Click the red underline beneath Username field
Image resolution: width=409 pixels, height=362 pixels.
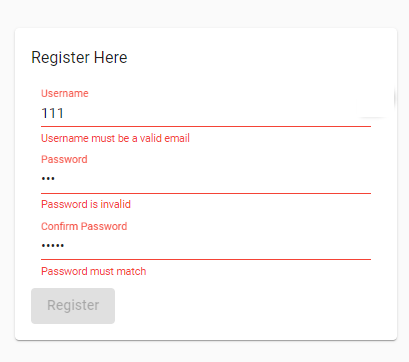pyautogui.click(x=206, y=127)
